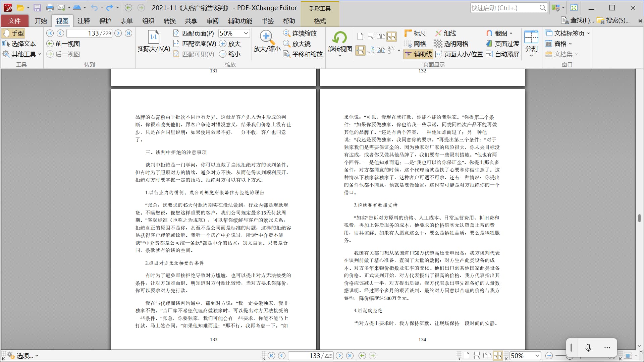This screenshot has width=644, height=362.
Task: Click Actual Size 实际大小 button
Action: [x=154, y=41]
